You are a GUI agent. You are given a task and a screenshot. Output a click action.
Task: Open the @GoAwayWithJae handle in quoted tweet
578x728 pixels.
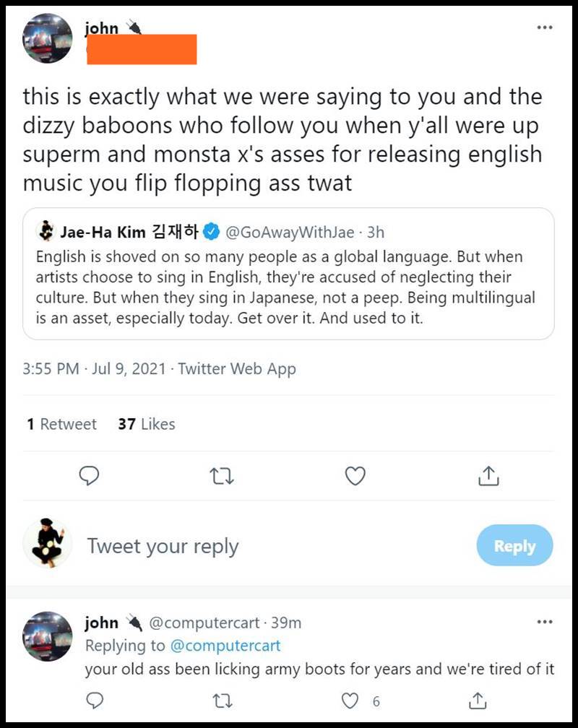point(290,232)
